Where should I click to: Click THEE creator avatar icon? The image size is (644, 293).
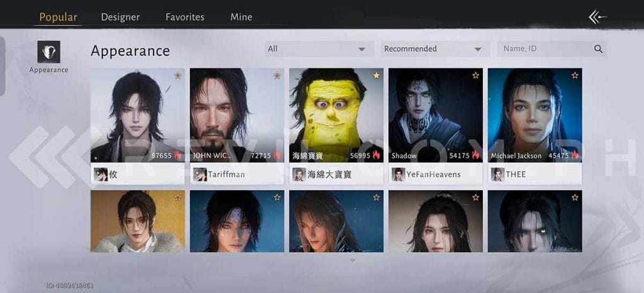point(497,174)
